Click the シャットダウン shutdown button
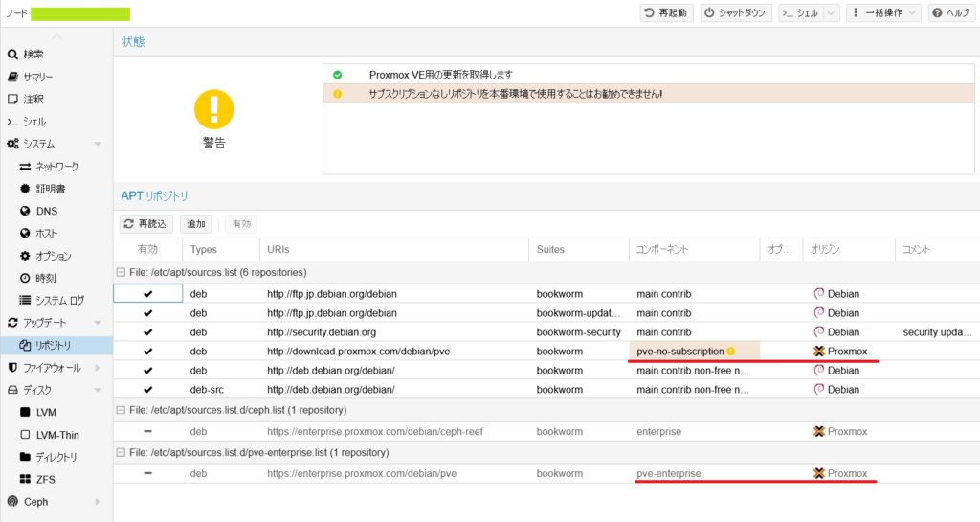This screenshot has width=980, height=522. 735,13
